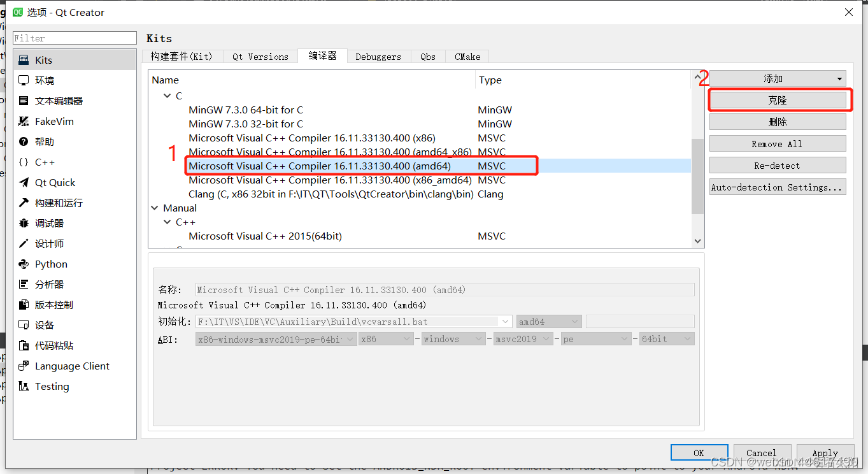Open the Language Client category icon

(x=24, y=366)
